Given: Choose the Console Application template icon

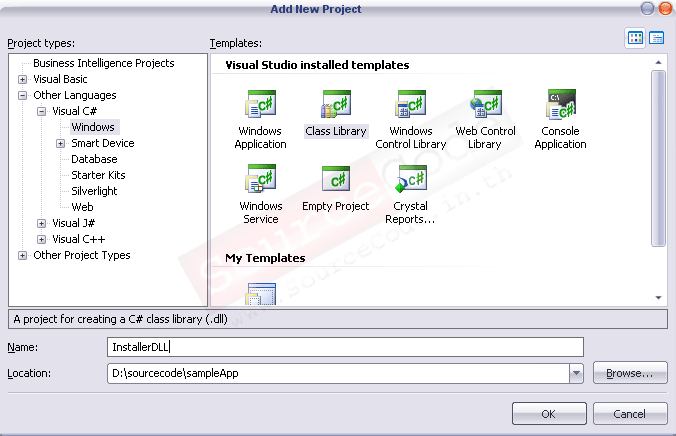Looking at the screenshot, I should [x=561, y=104].
